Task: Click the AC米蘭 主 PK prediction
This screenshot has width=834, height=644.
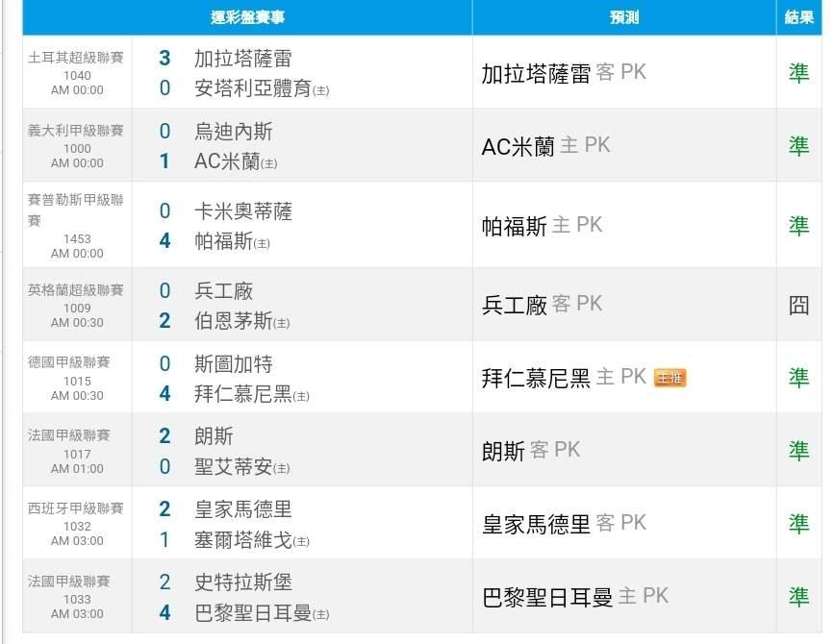Action: point(545,146)
